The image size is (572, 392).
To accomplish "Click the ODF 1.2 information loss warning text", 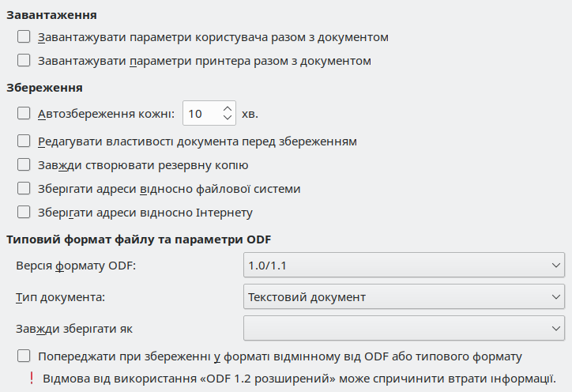I will (x=299, y=378).
